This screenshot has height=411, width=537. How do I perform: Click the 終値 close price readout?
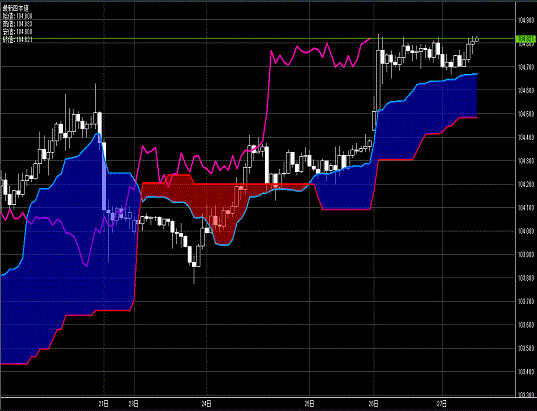17,40
